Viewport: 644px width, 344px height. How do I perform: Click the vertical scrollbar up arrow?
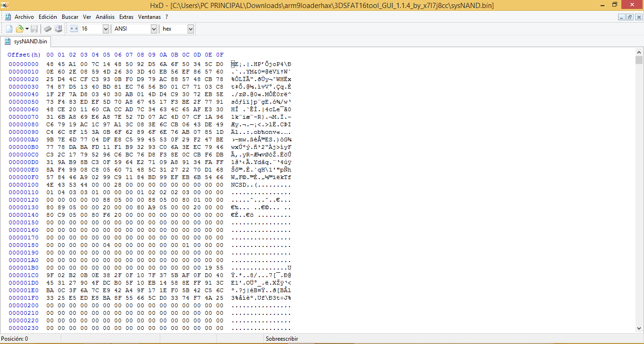(x=639, y=51)
